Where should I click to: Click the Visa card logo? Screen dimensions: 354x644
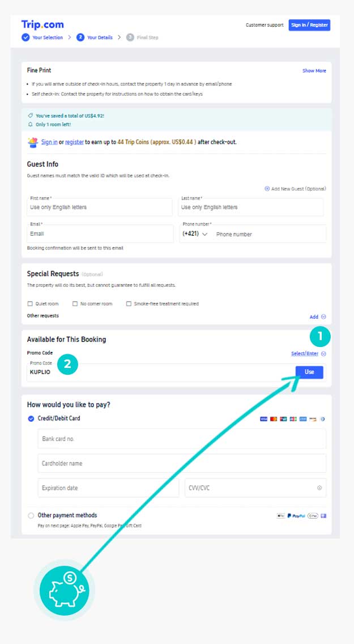(263, 419)
